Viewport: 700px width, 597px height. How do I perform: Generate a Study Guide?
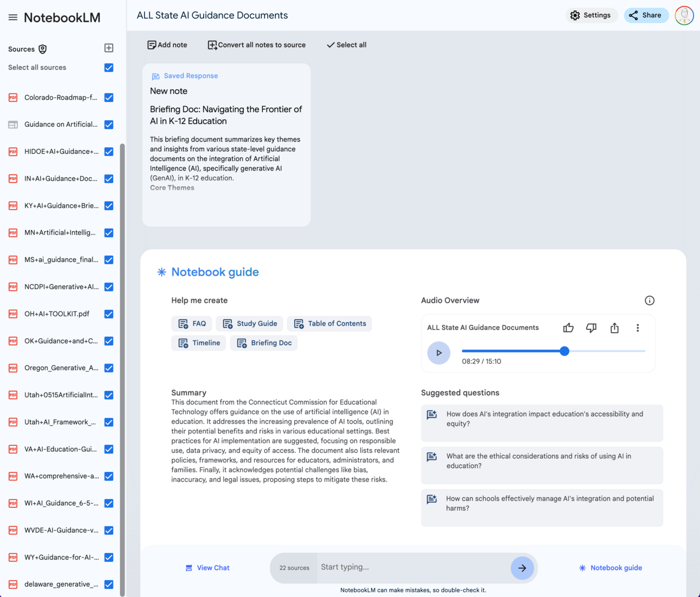coord(250,324)
